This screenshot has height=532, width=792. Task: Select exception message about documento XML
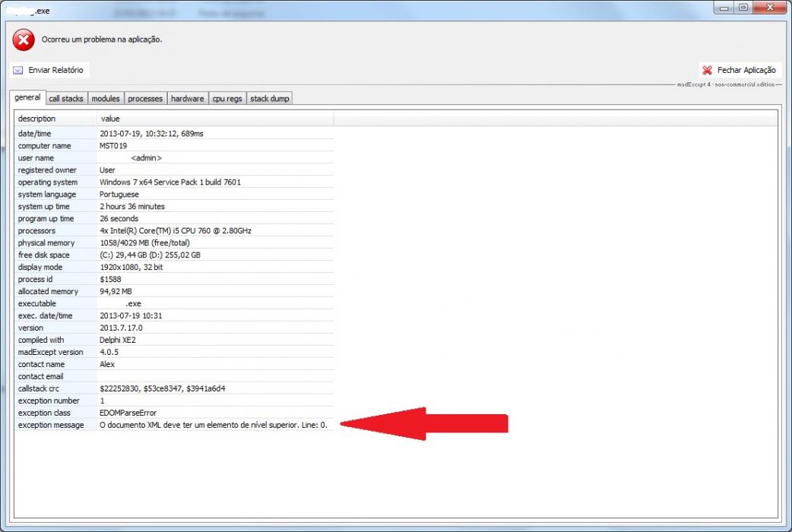[x=214, y=425]
